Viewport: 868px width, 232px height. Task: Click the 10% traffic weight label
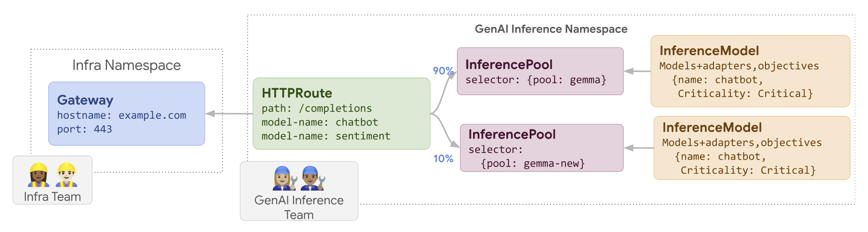[443, 159]
